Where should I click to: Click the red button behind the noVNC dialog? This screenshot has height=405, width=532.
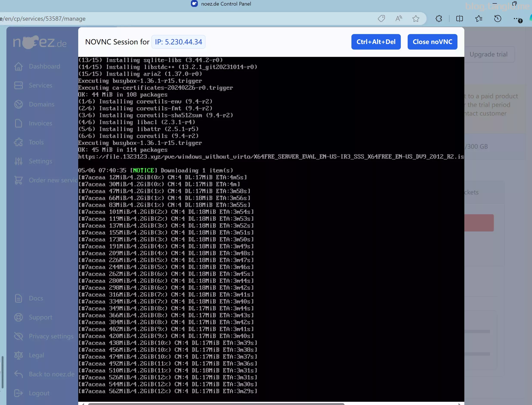click(479, 223)
